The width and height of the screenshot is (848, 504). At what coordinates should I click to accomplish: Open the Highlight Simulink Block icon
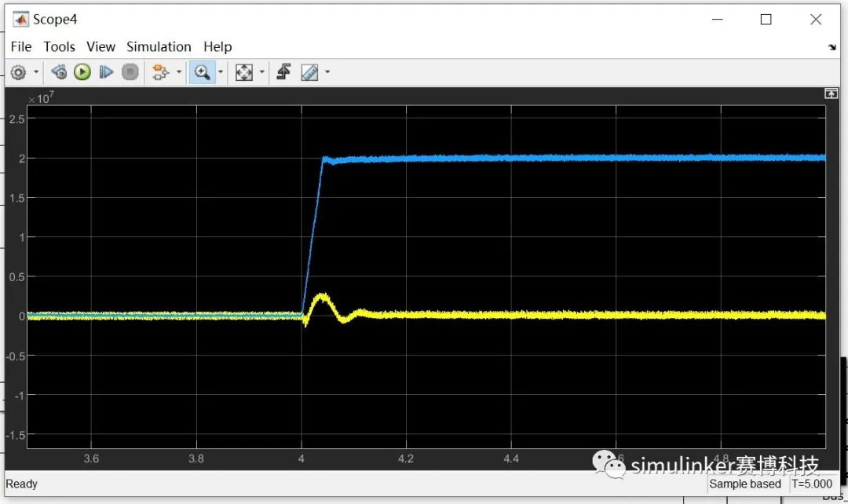click(x=161, y=72)
